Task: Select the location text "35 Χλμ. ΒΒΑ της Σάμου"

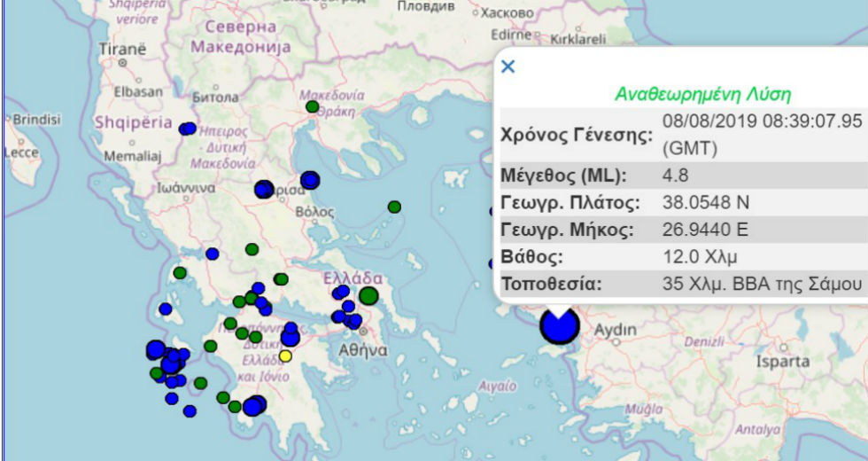Action: 763,285
